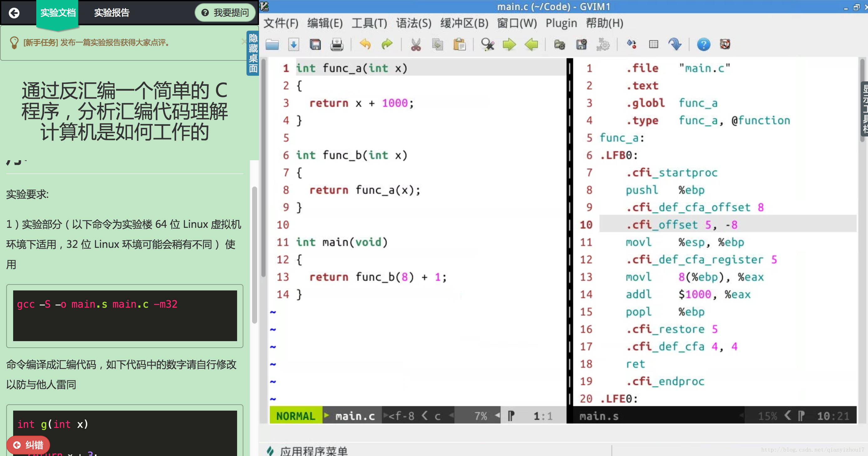The image size is (868, 456).
Task: Click the 我要提问 button
Action: pos(225,13)
